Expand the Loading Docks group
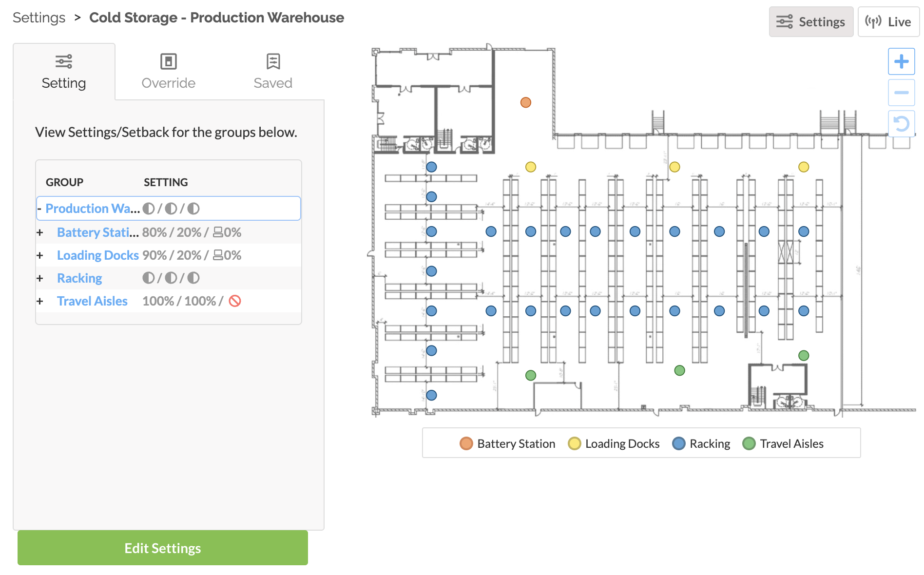Screen dimensions: 924x575 coord(40,255)
